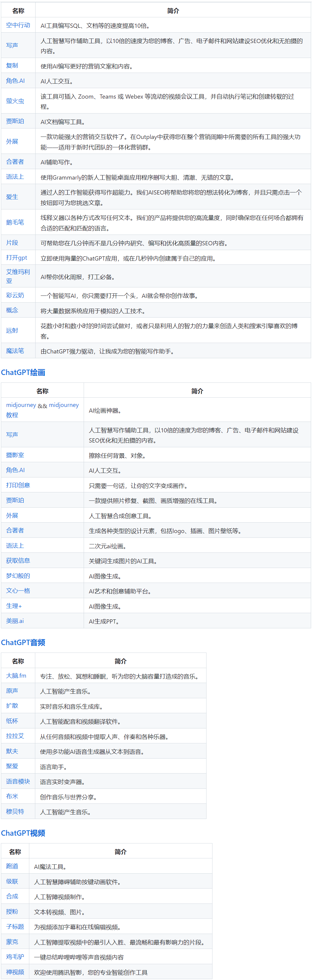Click the text 'AI魔法工具。'
Screen dimensions: 312x980
(x=51, y=867)
